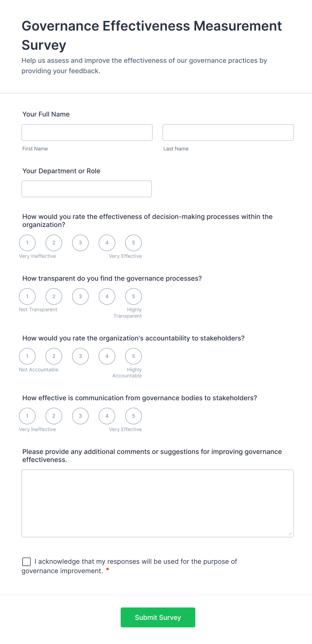The image size is (312, 644).
Task: Choose 5 for communication effectiveness
Action: click(134, 416)
